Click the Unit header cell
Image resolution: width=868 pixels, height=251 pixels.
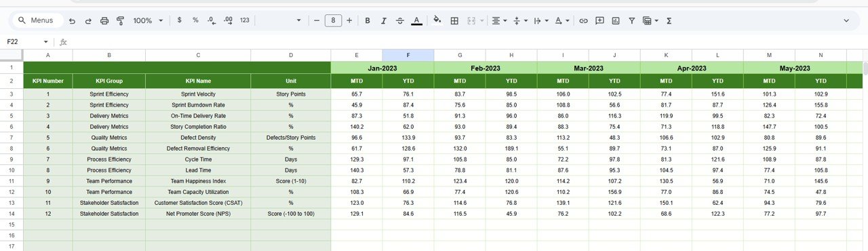291,81
